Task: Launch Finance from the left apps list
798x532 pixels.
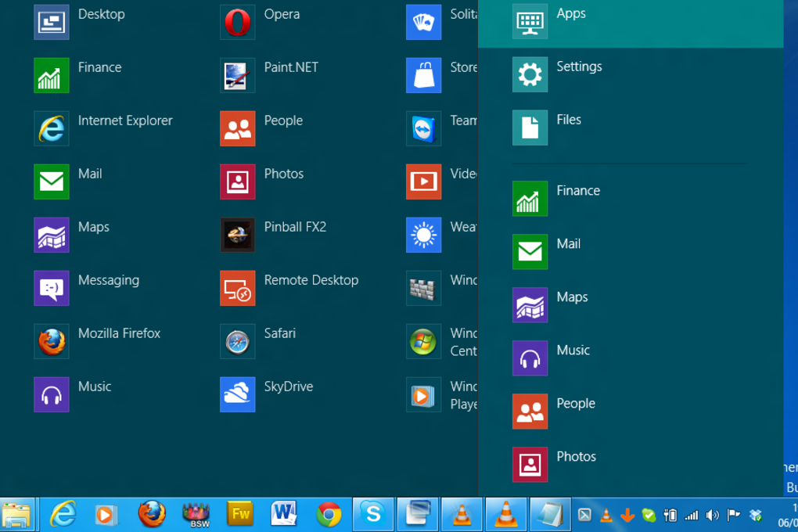Action: pos(52,75)
